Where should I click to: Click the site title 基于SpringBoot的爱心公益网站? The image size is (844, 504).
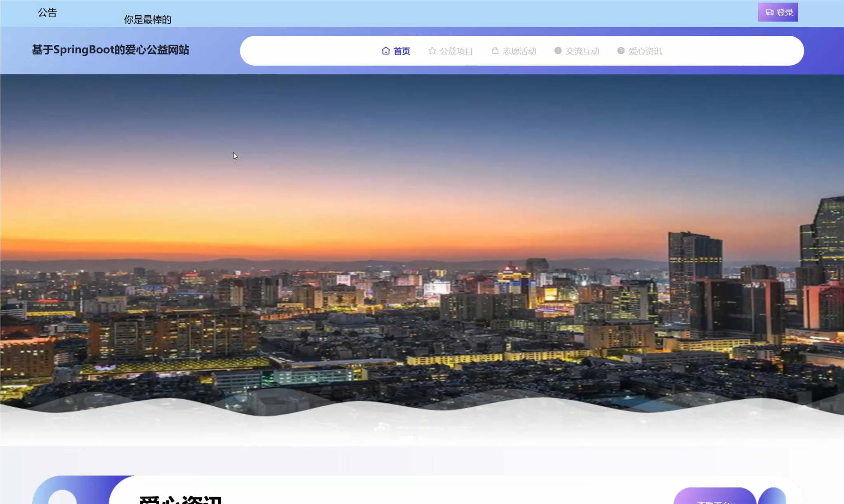click(111, 50)
